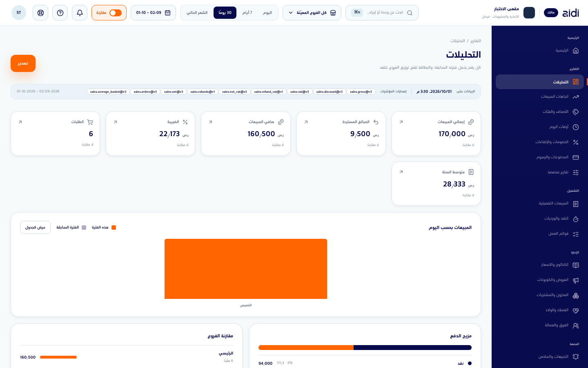Click the search magnifier icon

[410, 13]
